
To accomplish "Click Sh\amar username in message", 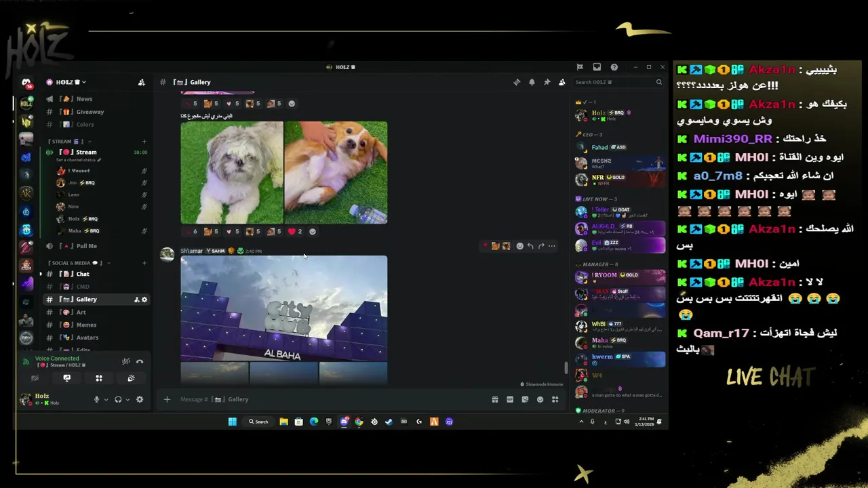I will pyautogui.click(x=191, y=251).
